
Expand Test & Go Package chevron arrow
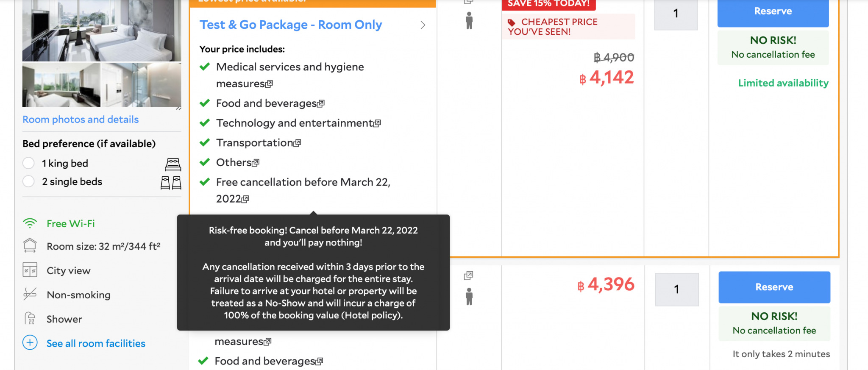(423, 25)
